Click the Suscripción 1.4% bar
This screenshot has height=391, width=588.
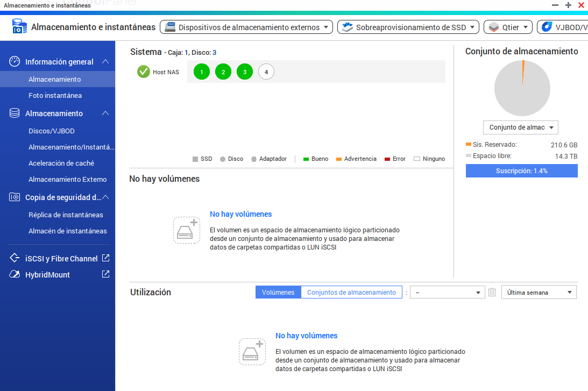(x=521, y=170)
